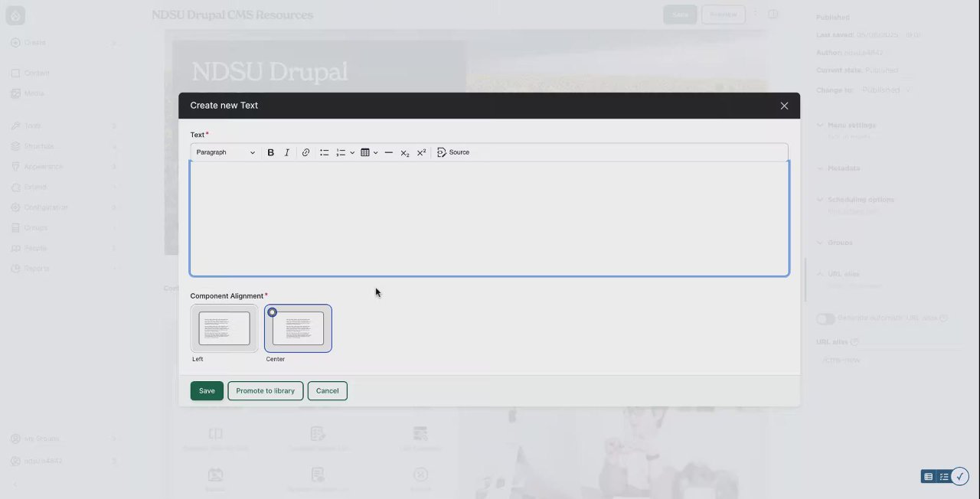Apply subscript formatting

click(405, 152)
